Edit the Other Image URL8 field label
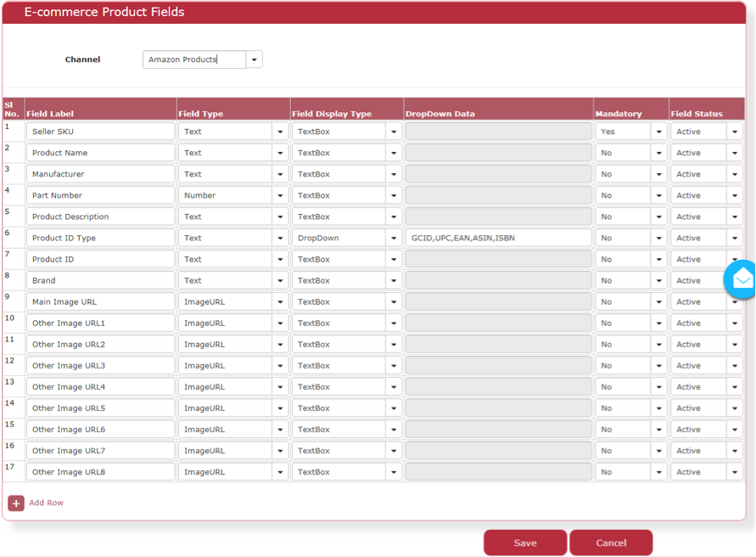Viewport: 756px width, 557px height. (x=101, y=471)
